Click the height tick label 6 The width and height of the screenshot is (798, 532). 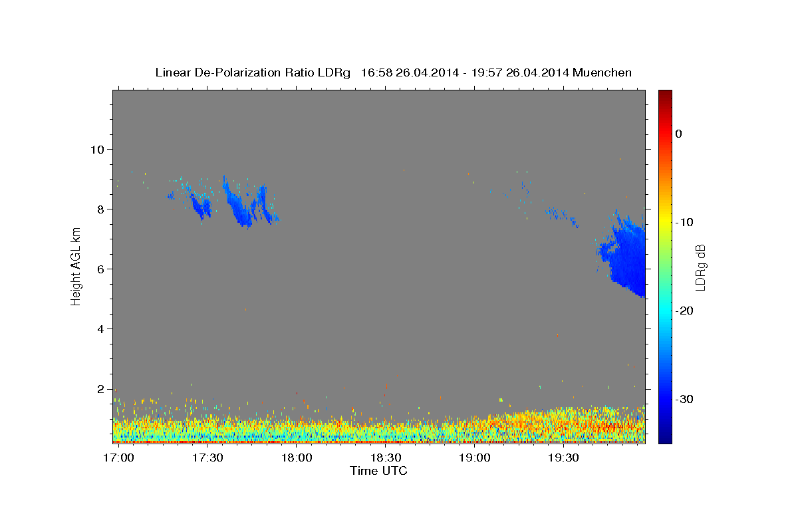pos(101,269)
